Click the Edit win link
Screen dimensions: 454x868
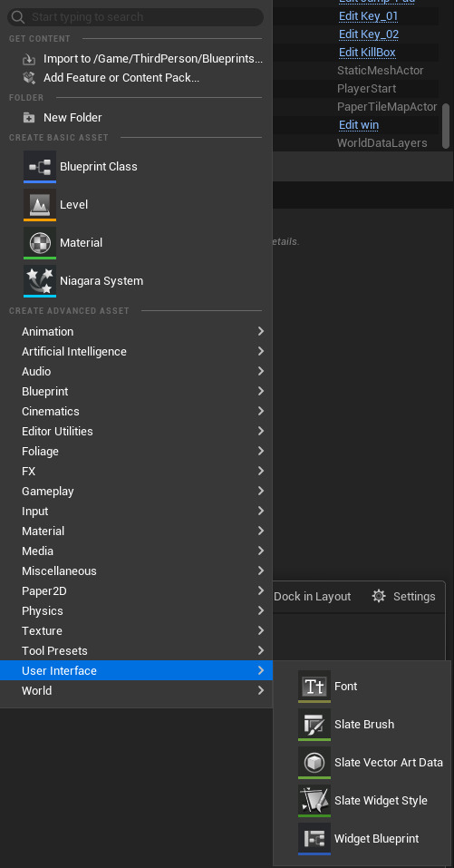coord(359,124)
